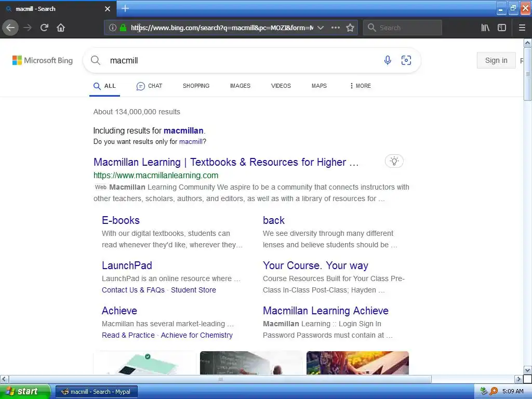Click the browser toolbar Search field
Image resolution: width=532 pixels, height=399 pixels.
pos(403,28)
